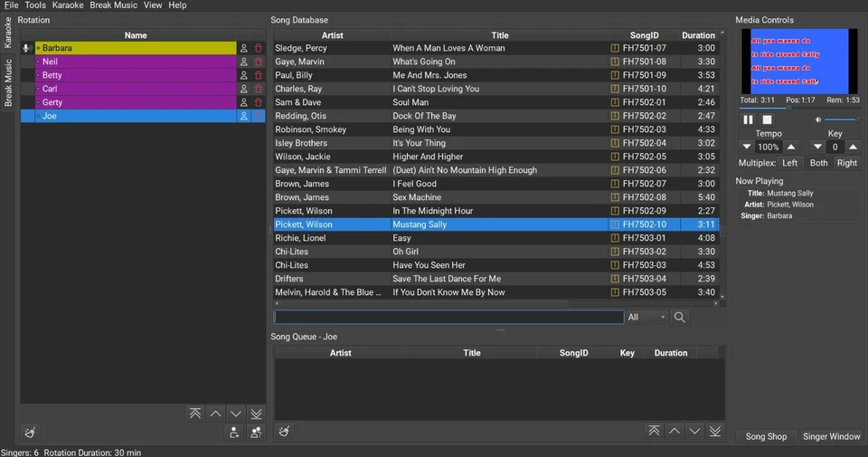The width and height of the screenshot is (868, 457).
Task: Pause the currently playing song
Action: point(748,119)
